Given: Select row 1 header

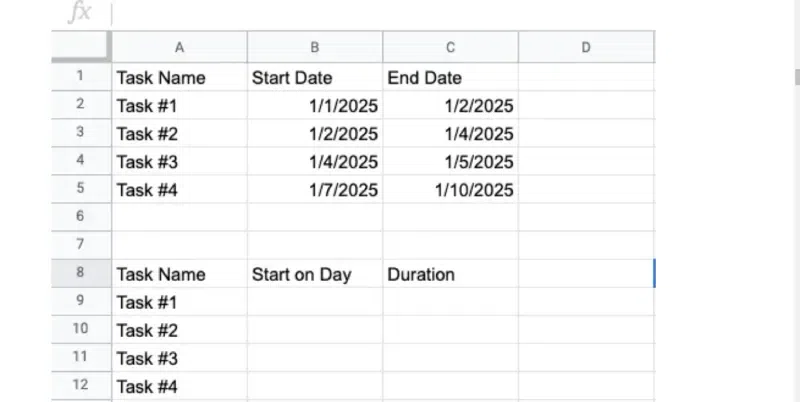Looking at the screenshot, I should pos(80,76).
